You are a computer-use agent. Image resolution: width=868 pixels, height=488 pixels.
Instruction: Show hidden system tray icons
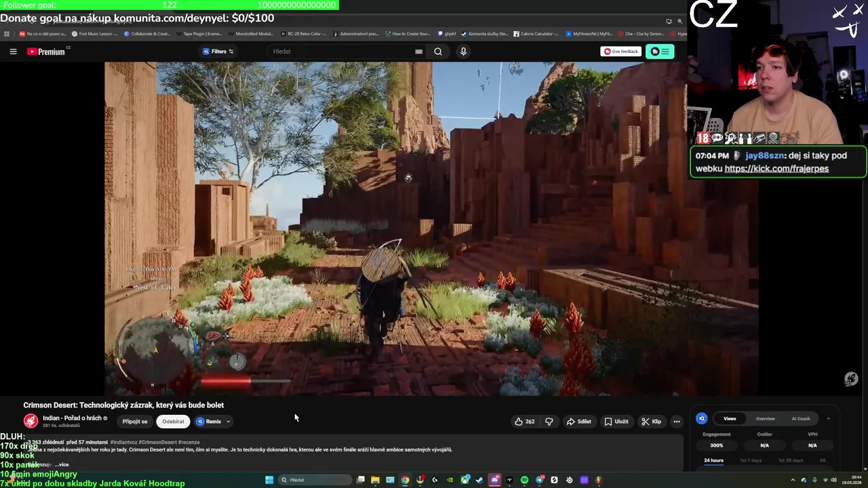click(x=793, y=480)
